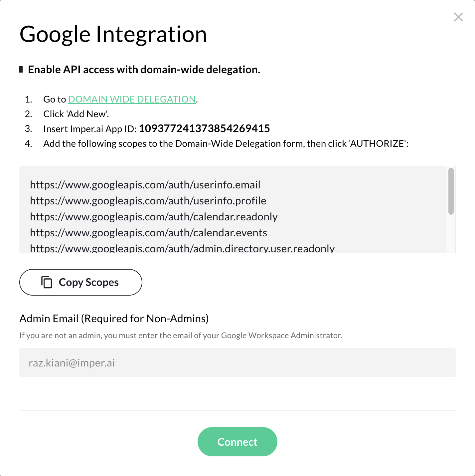Viewport: 475px width, 476px height.
Task: Close the Google Integration dialog
Action: pyautogui.click(x=458, y=17)
